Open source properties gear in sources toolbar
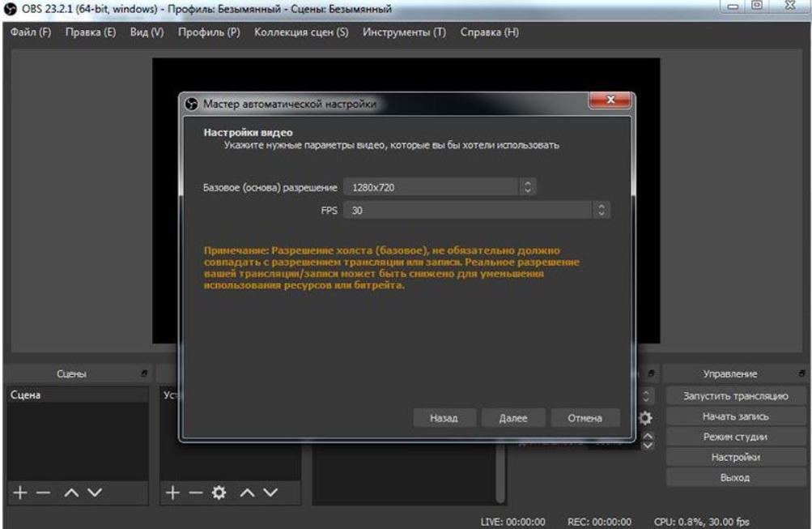 (219, 493)
